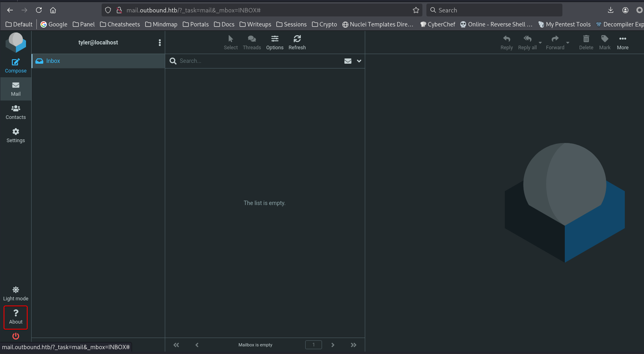Refresh the mailbox list

[297, 42]
